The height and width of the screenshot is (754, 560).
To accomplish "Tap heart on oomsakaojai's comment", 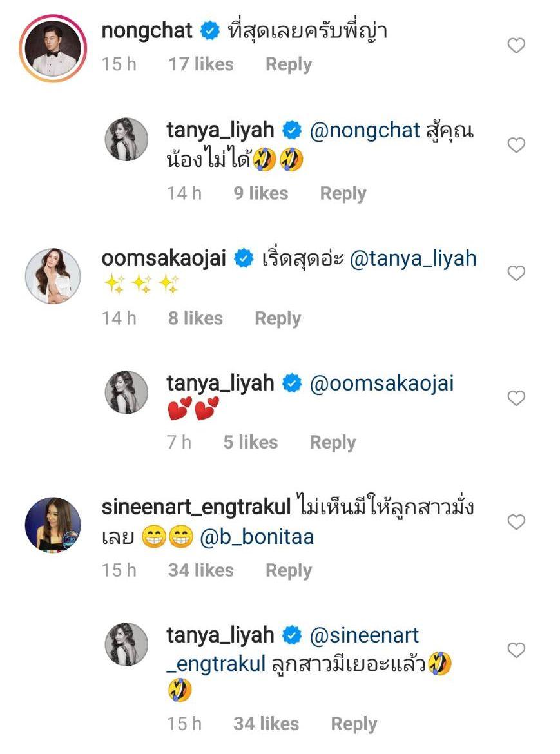I will (x=516, y=273).
